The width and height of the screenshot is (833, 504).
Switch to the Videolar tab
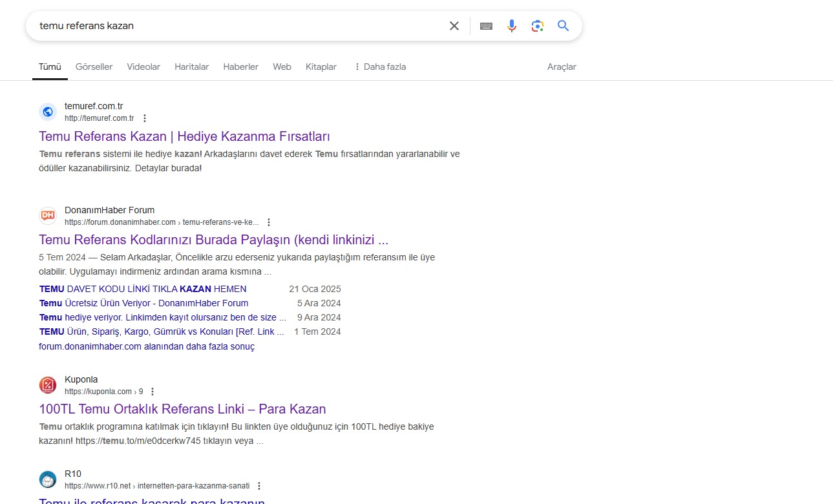point(143,67)
